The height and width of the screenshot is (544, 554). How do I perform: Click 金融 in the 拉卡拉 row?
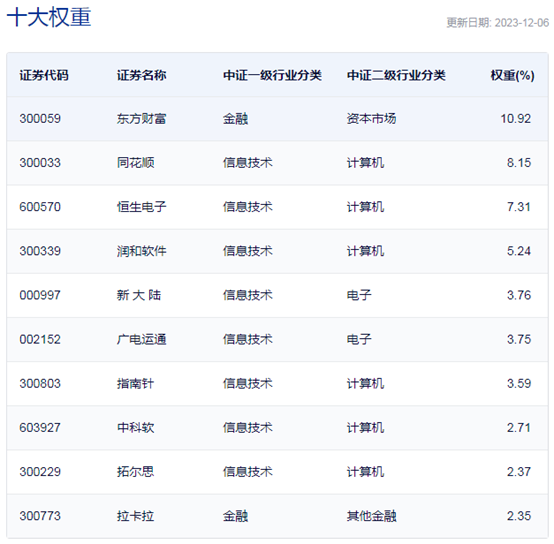click(x=235, y=516)
